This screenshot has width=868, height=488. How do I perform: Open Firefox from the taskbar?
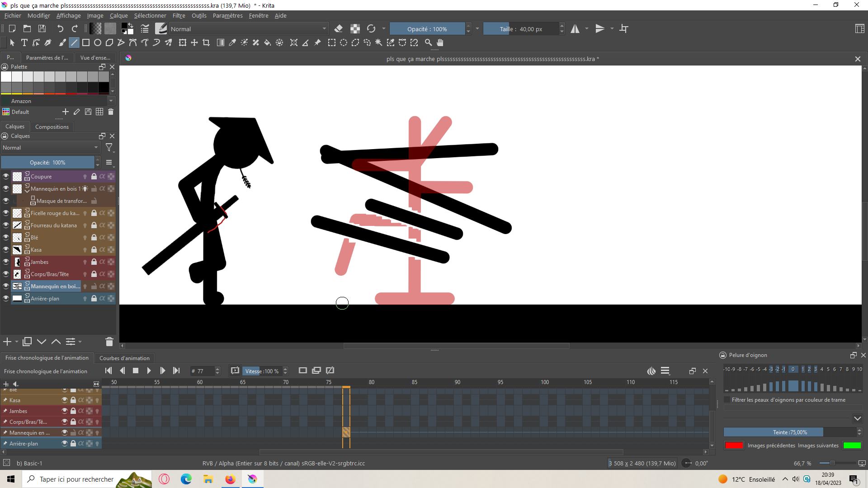[230, 479]
